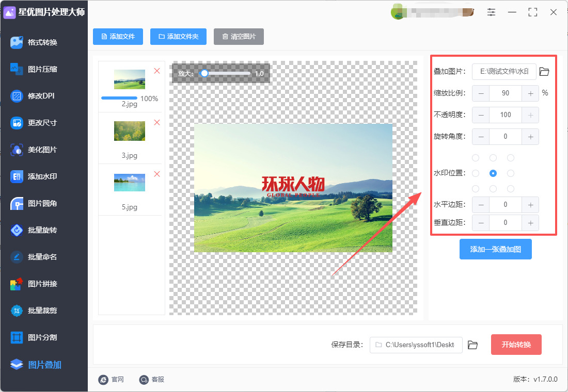Select top-right watermark position
Screen dimensions: 568x392
click(510, 158)
